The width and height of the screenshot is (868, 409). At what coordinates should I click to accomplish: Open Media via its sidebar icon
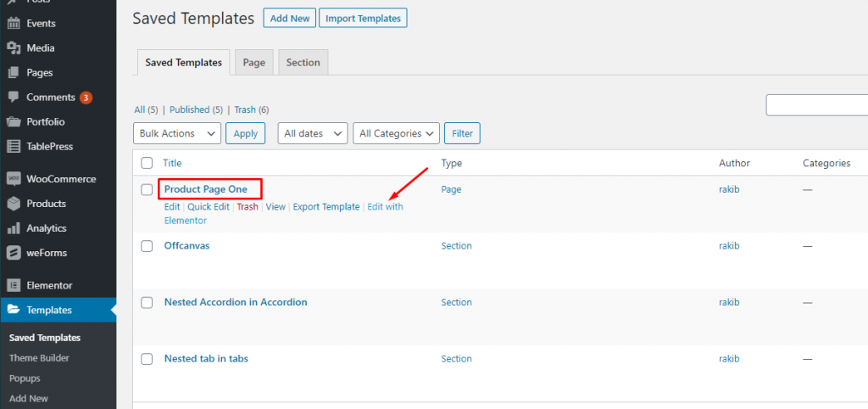pyautogui.click(x=14, y=48)
